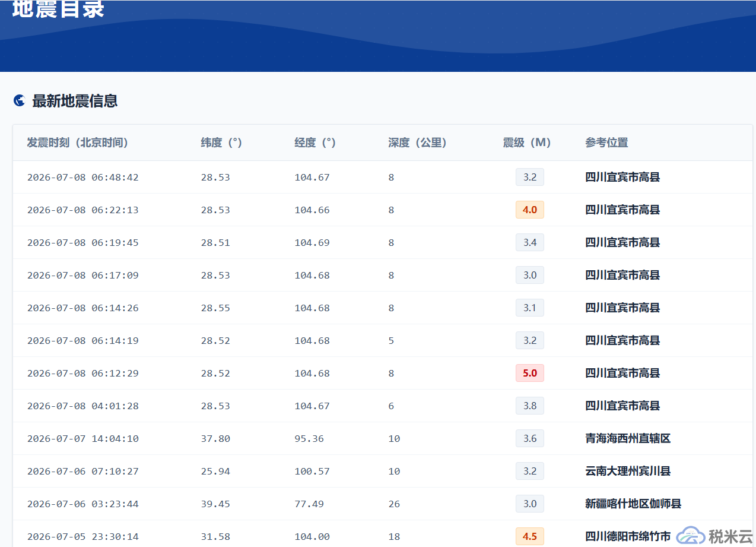The height and width of the screenshot is (547, 756).
Task: Select the time 2026-07-08 06:14:19
Action: pyautogui.click(x=83, y=341)
